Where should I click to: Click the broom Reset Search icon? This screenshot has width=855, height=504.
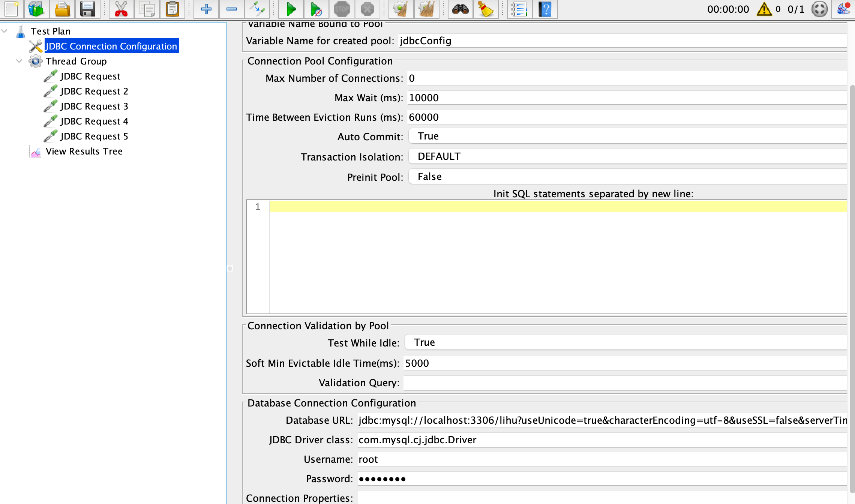click(486, 9)
